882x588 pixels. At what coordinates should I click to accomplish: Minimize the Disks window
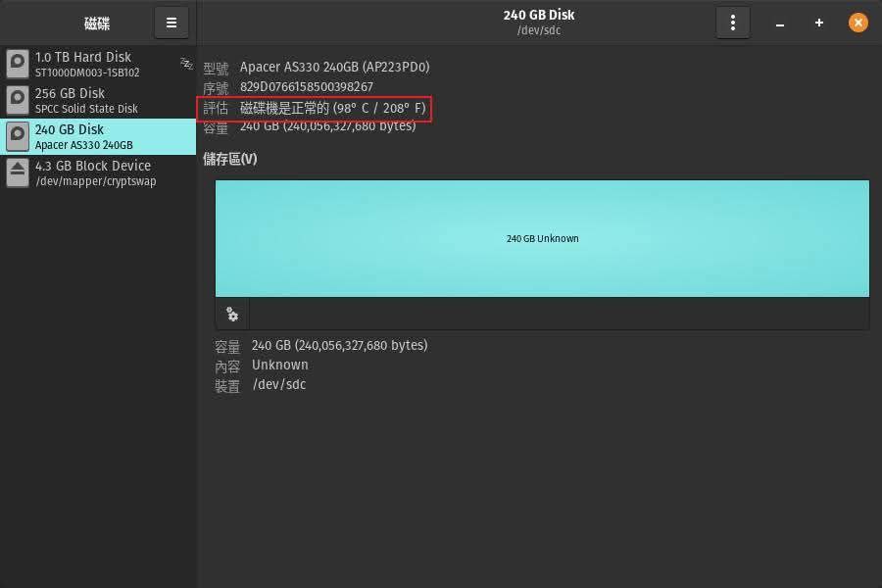780,23
